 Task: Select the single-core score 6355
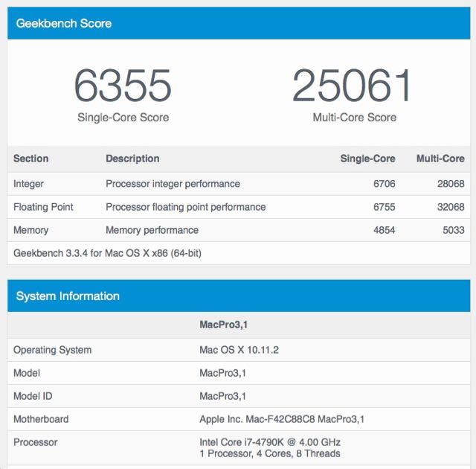pyautogui.click(x=123, y=86)
